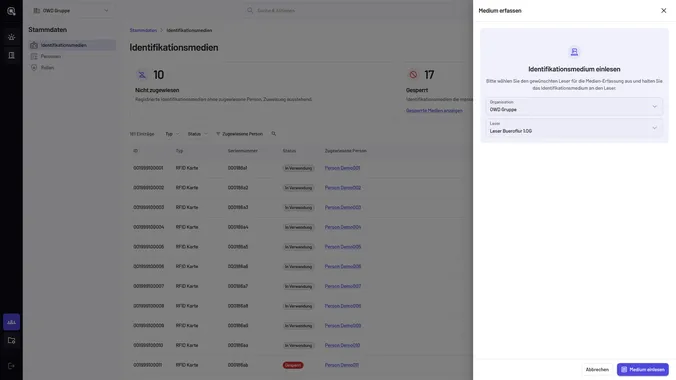This screenshot has height=380, width=676.
Task: Click ID 001999100001 in the table
Action: (x=148, y=168)
